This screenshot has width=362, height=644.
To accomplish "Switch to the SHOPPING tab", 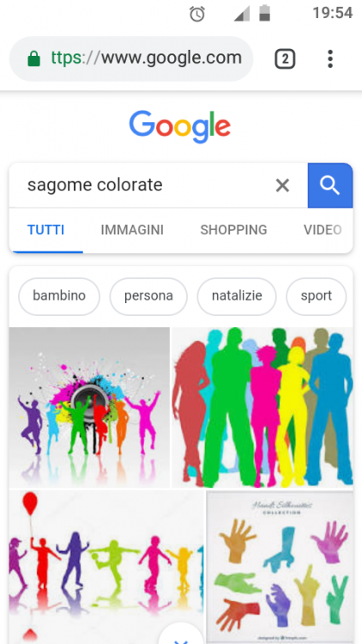I will pyautogui.click(x=233, y=229).
